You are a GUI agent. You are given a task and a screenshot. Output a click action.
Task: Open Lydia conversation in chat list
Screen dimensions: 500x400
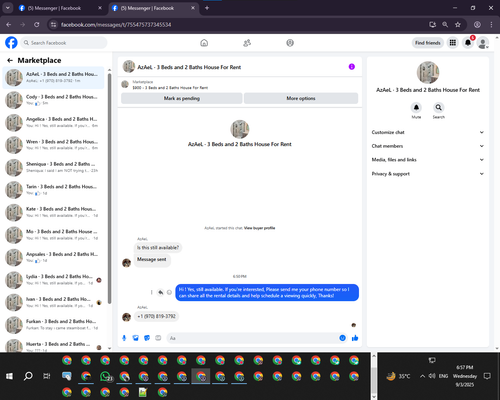(53, 280)
